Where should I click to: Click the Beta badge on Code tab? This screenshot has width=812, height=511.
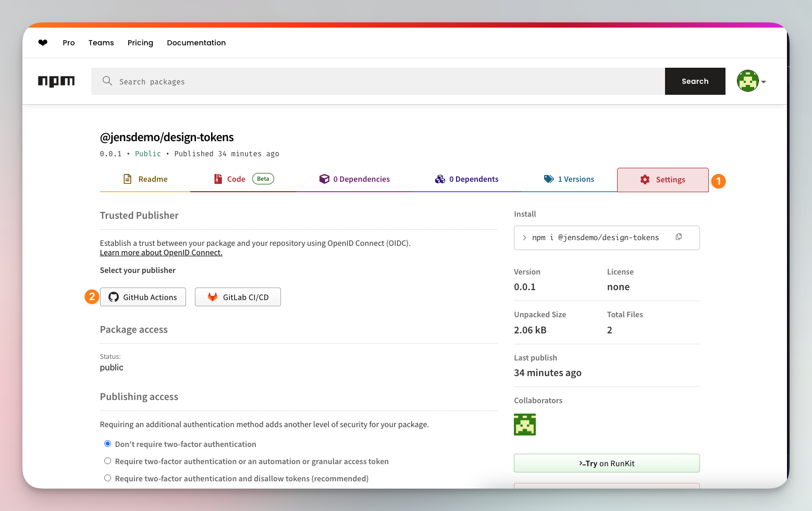tap(263, 179)
